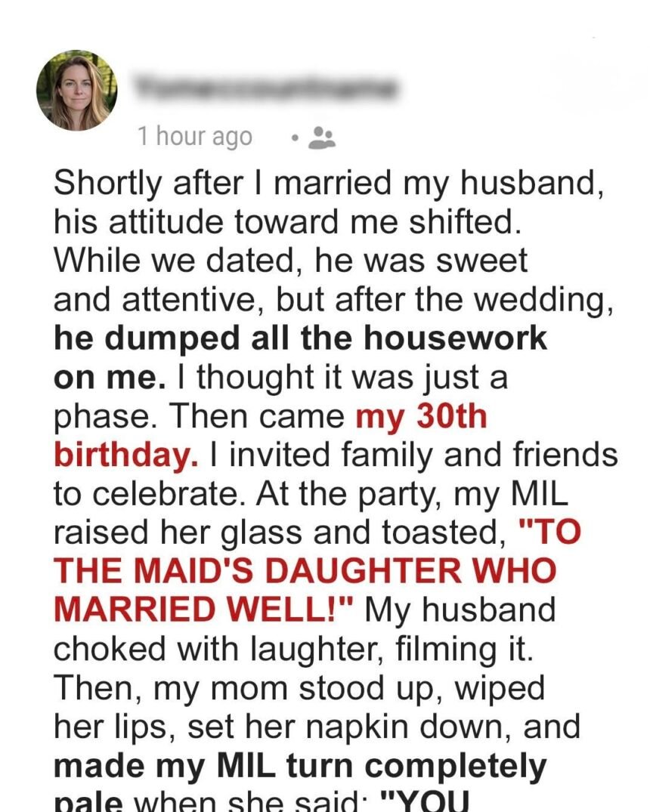
Task: Click the red "THE MAID'S DAUGHTER WHO" line
Action: pos(305,571)
